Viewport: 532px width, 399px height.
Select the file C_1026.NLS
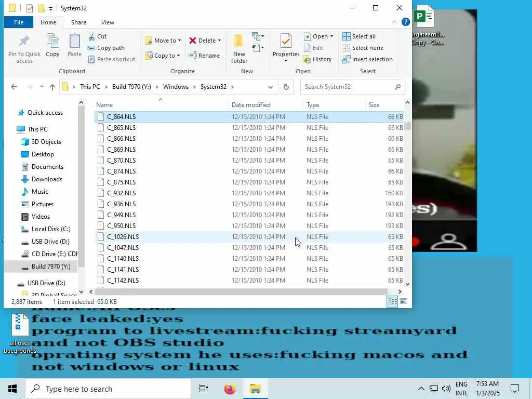[x=249, y=237]
